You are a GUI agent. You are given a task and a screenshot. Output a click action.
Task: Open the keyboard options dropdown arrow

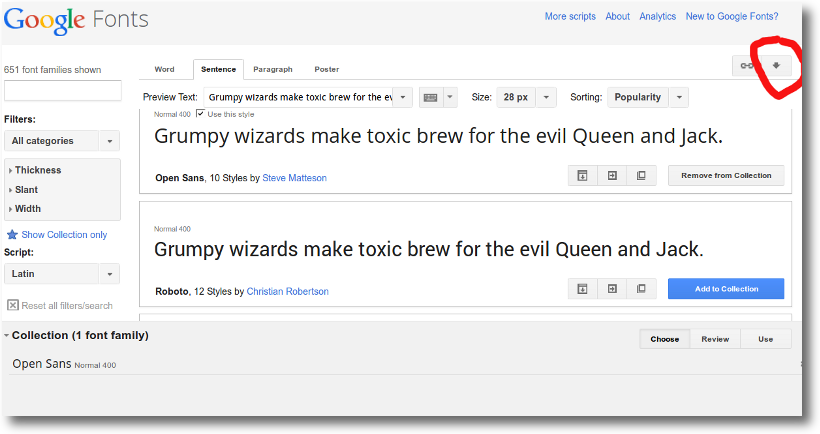coord(450,97)
